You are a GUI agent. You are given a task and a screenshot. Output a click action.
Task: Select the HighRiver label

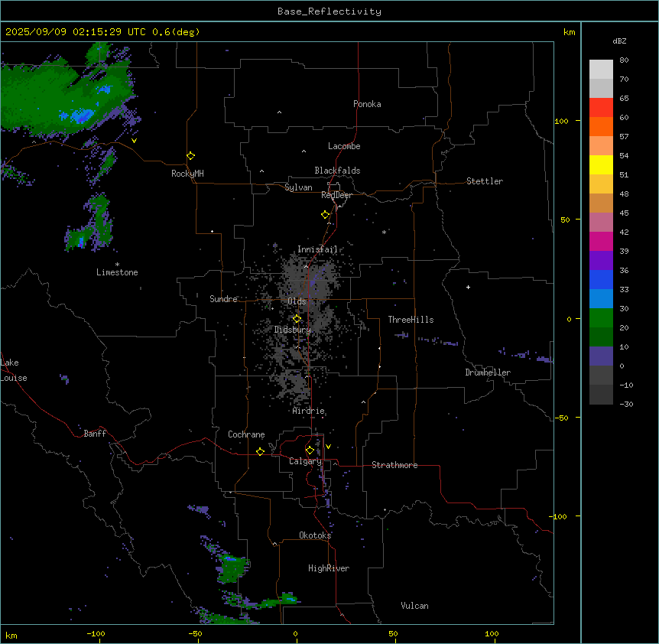click(329, 568)
